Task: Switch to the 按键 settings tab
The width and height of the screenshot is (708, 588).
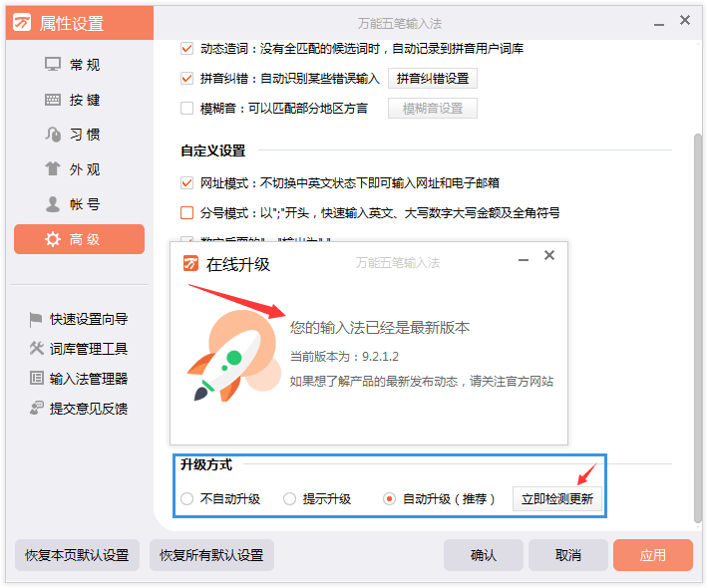Action: (x=79, y=100)
